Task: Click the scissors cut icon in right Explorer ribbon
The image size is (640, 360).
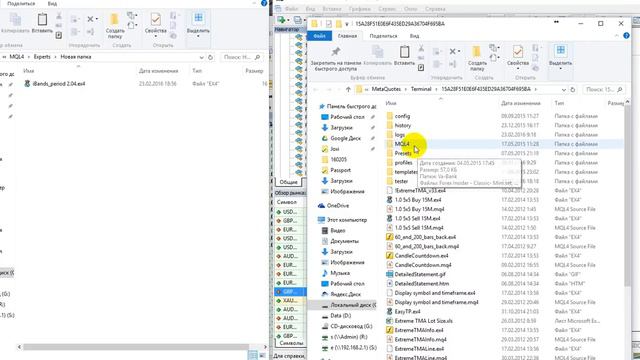Action: [x=421, y=49]
